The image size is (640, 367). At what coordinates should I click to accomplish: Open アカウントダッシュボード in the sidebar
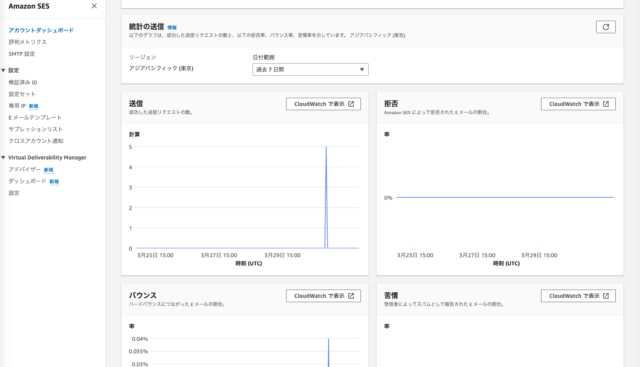tap(41, 30)
